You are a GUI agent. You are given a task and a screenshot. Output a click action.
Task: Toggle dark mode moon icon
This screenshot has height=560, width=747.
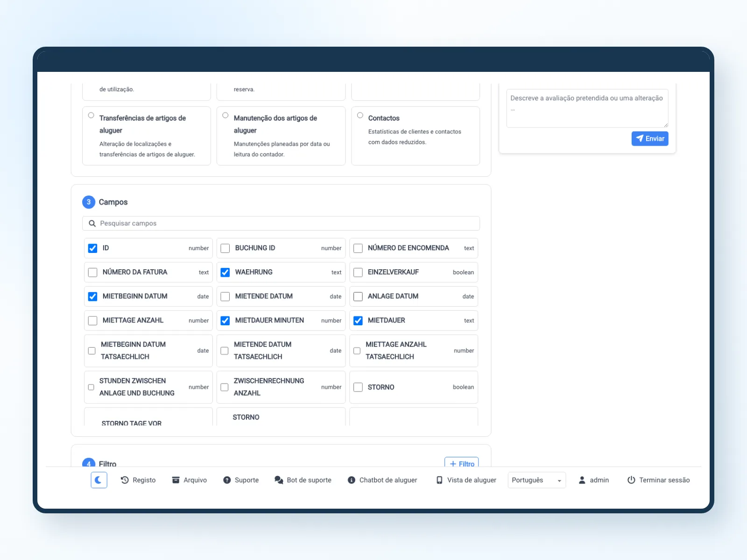tap(99, 480)
